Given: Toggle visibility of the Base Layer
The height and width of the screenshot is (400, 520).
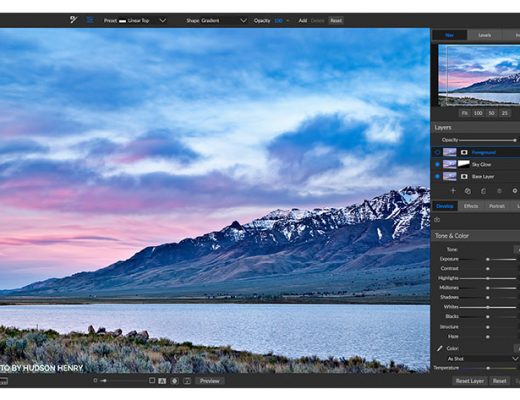Looking at the screenshot, I should 437,176.
